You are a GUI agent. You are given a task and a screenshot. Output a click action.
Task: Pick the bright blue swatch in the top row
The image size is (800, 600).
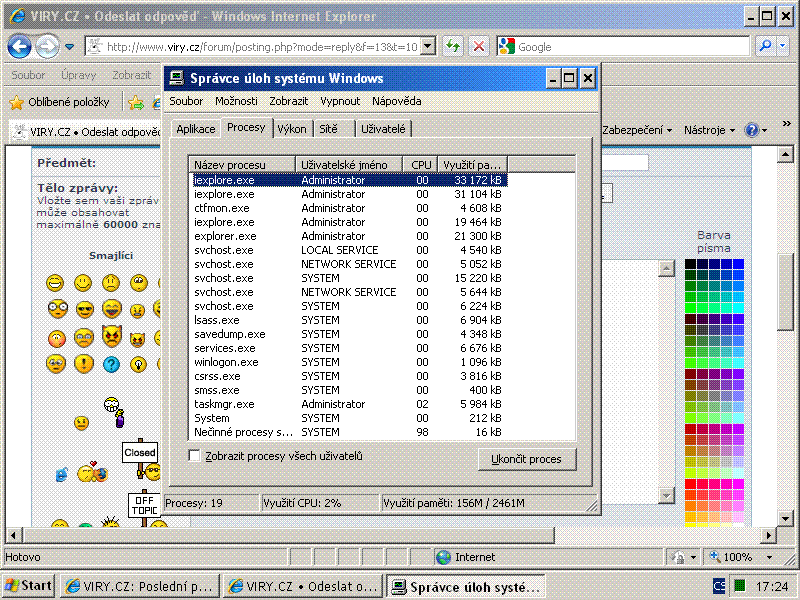click(738, 264)
